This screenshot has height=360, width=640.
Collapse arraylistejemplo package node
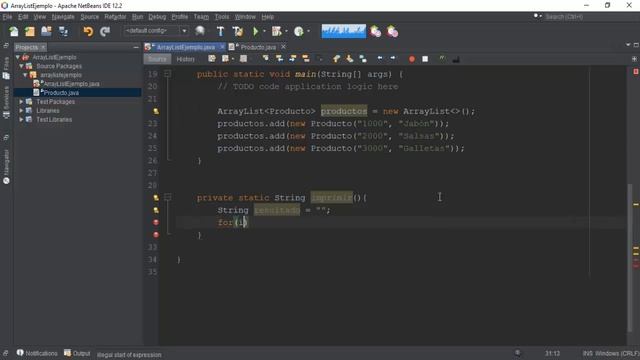(x=25, y=75)
